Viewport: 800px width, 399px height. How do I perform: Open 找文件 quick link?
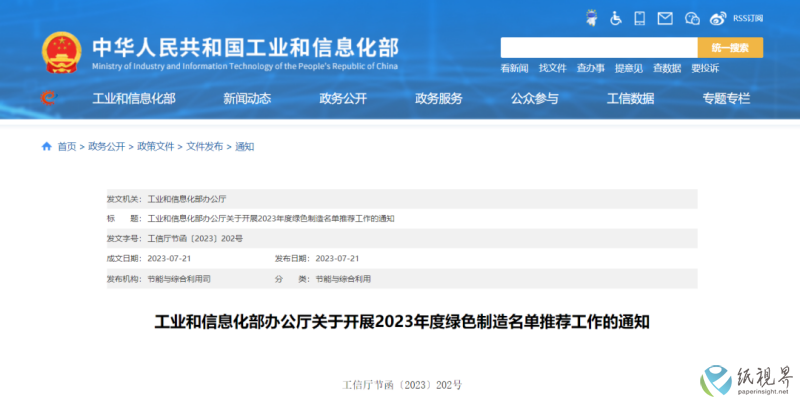(553, 68)
